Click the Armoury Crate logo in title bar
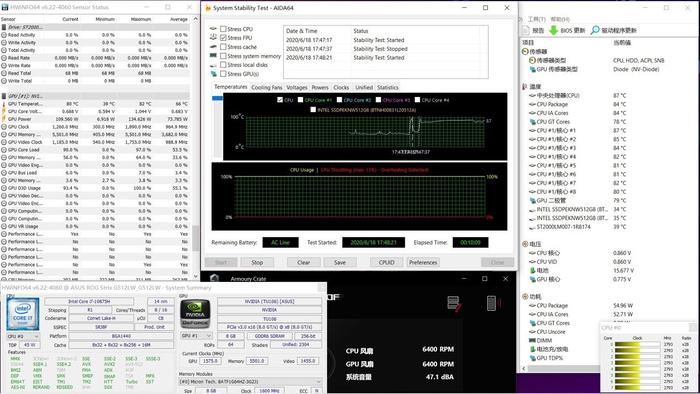 point(214,278)
